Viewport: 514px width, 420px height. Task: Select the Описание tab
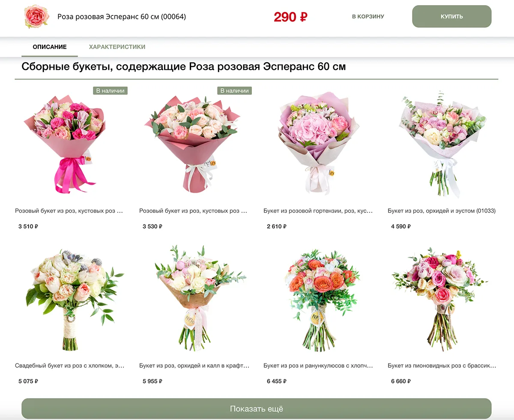pyautogui.click(x=50, y=47)
